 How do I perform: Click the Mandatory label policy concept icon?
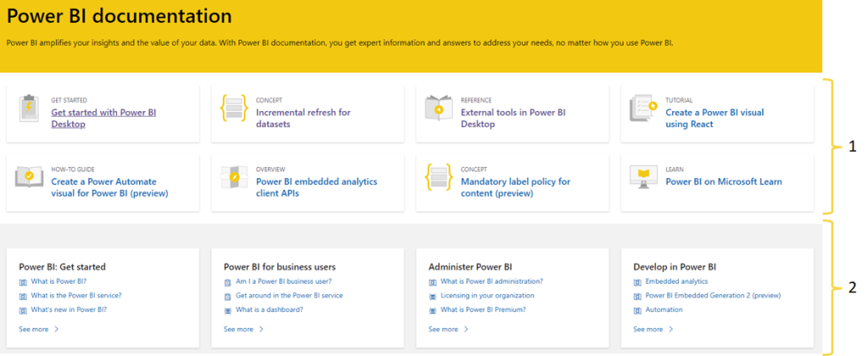pyautogui.click(x=440, y=178)
